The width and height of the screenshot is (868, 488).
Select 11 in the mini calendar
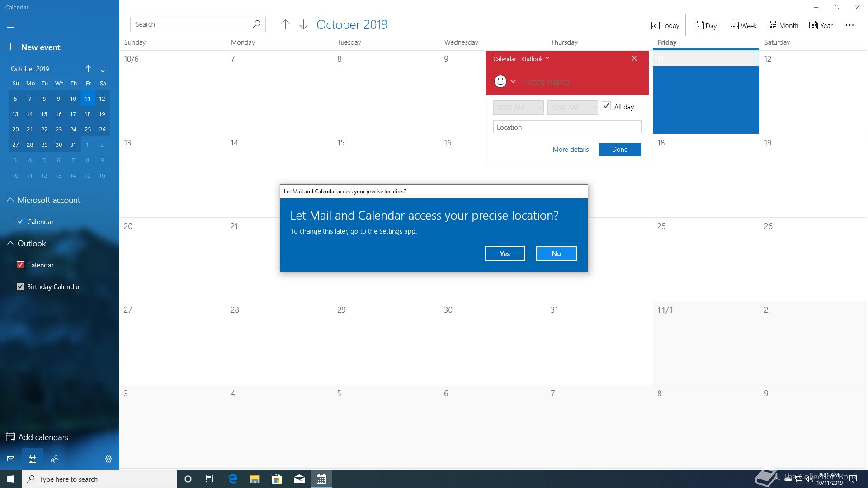(x=88, y=99)
